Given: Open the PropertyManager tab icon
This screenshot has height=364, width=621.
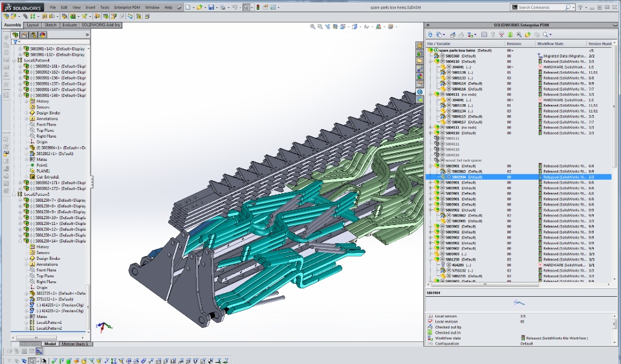Looking at the screenshot, I should point(24,35).
